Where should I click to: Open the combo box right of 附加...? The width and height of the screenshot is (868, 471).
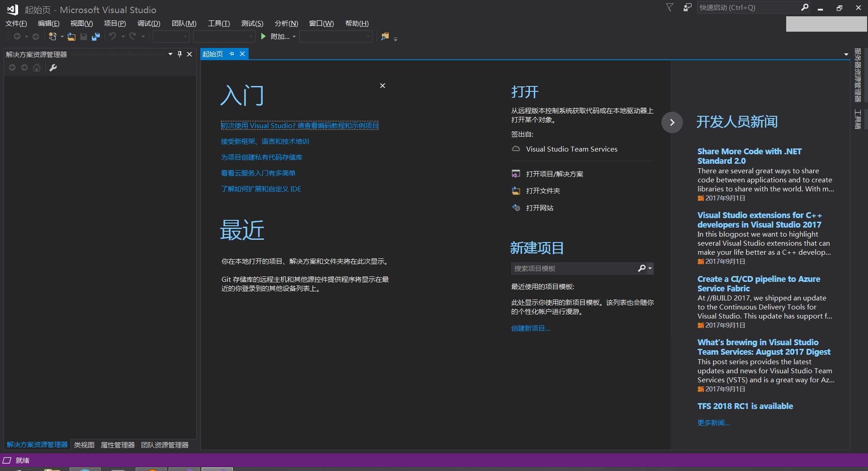coord(336,37)
